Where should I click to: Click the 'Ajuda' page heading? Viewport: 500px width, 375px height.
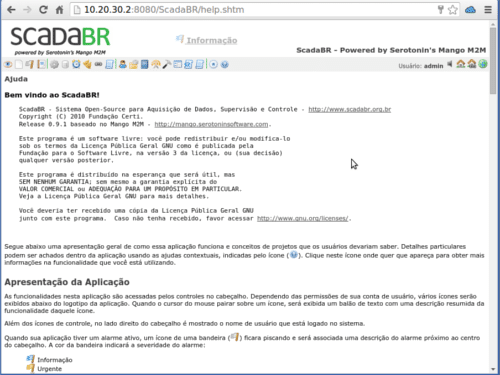16,79
